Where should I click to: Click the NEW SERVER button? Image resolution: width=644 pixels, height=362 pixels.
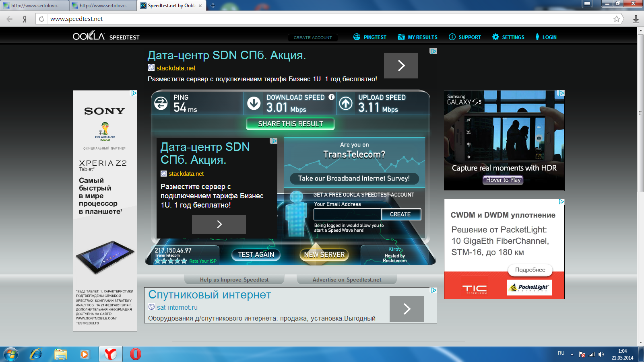click(x=324, y=255)
